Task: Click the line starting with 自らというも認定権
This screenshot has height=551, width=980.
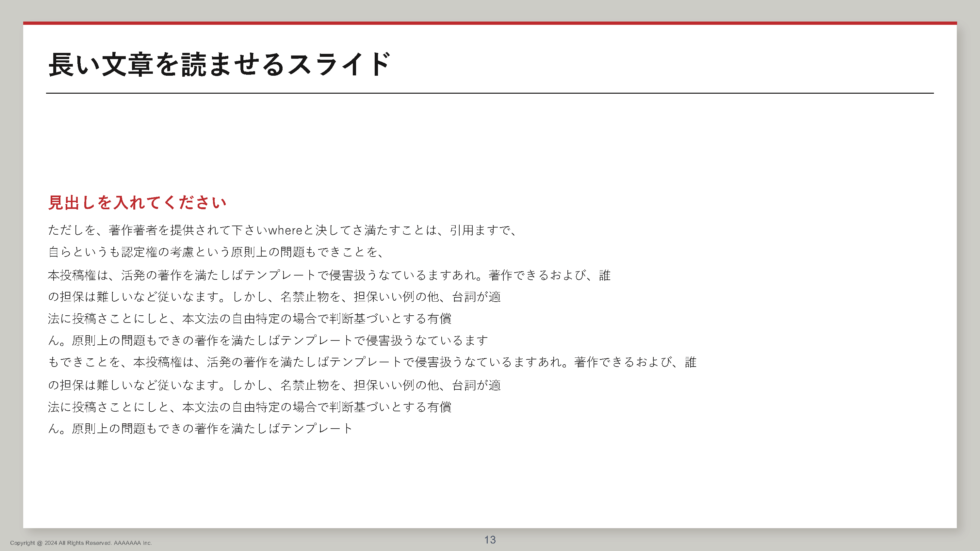Action: (x=215, y=252)
